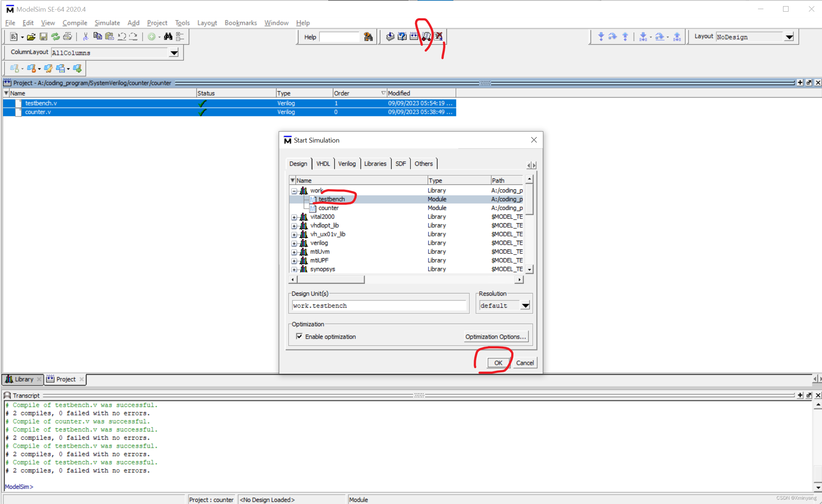Click the Transcript scroll down arrow
822x504 pixels.
point(818,488)
